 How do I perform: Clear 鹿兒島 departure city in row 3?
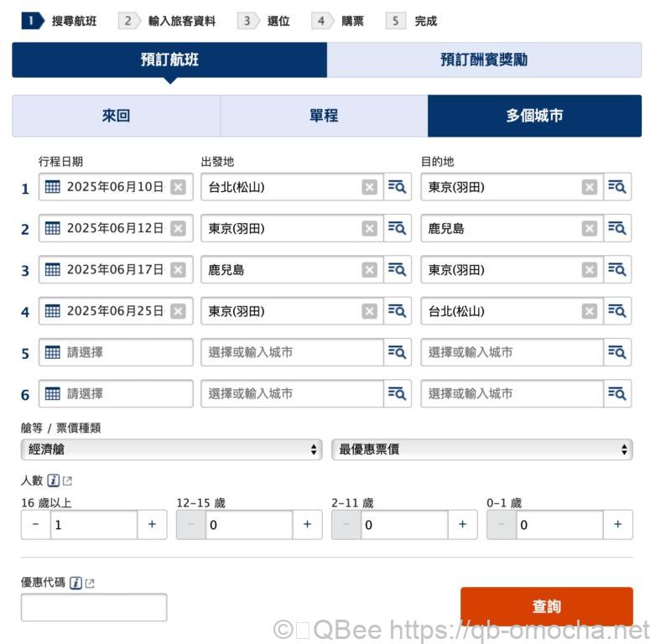[x=369, y=270]
